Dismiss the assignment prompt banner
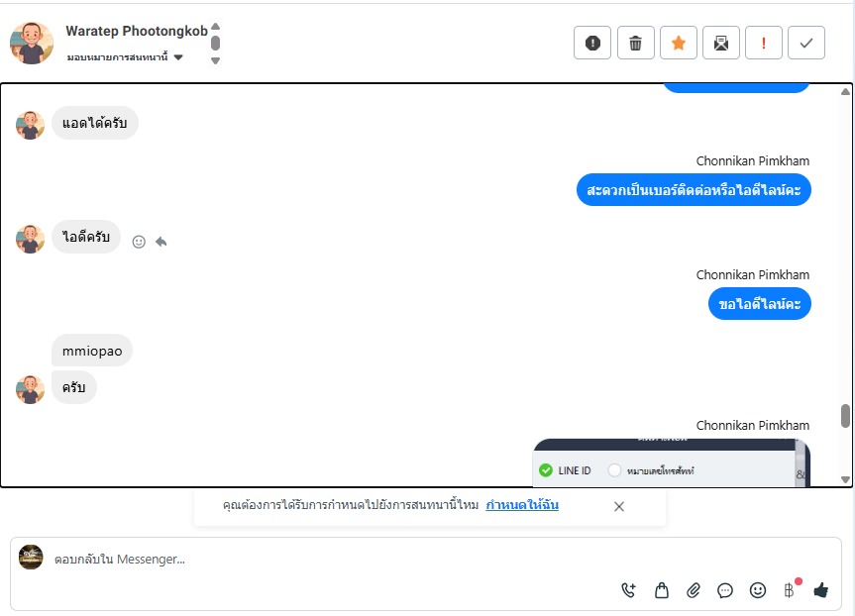The height and width of the screenshot is (616, 855). (x=619, y=507)
